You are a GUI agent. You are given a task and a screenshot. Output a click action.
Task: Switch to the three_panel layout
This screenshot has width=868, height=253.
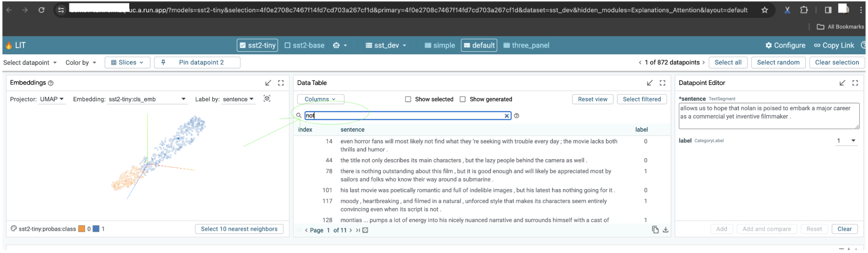pos(526,45)
